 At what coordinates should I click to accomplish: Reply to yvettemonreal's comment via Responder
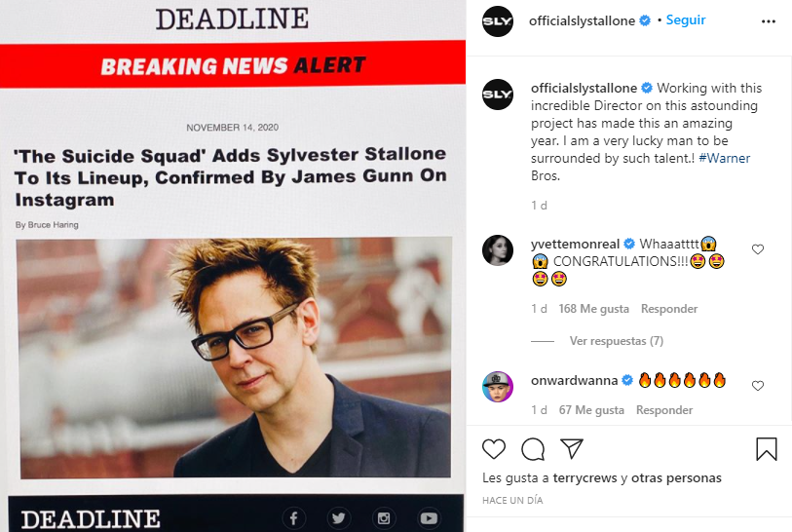669,309
